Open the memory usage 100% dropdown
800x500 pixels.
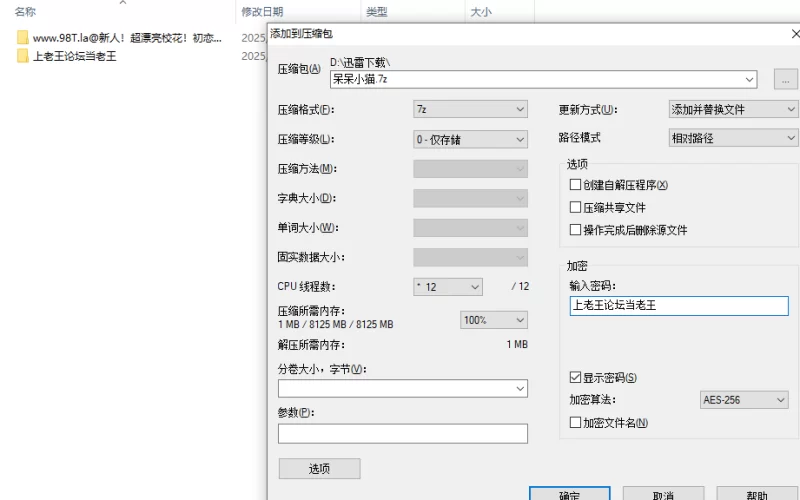493,320
